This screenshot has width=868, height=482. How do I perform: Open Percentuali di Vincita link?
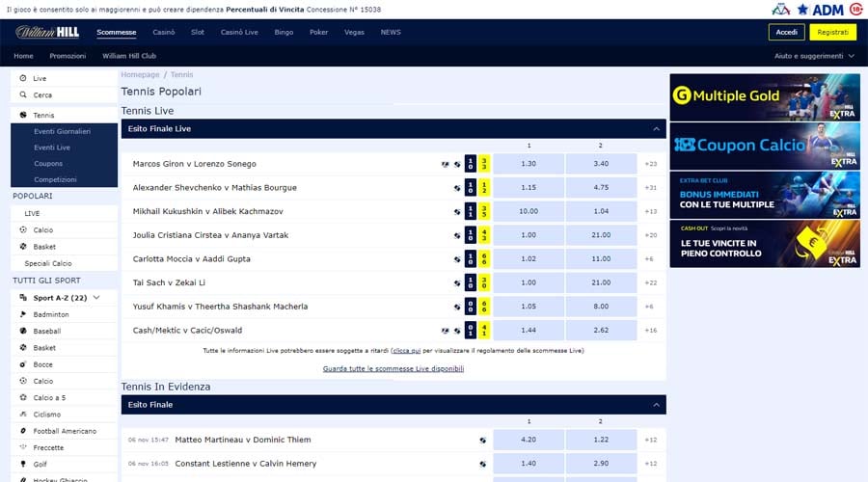(x=264, y=10)
